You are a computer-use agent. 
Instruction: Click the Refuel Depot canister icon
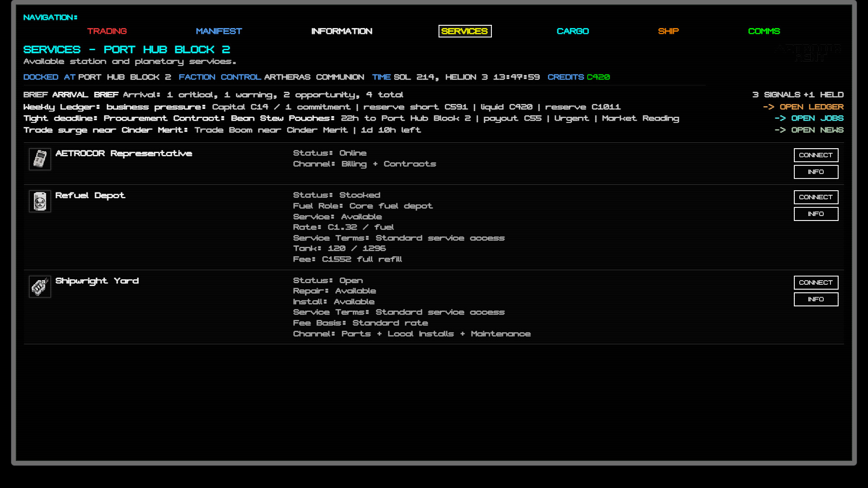(40, 201)
